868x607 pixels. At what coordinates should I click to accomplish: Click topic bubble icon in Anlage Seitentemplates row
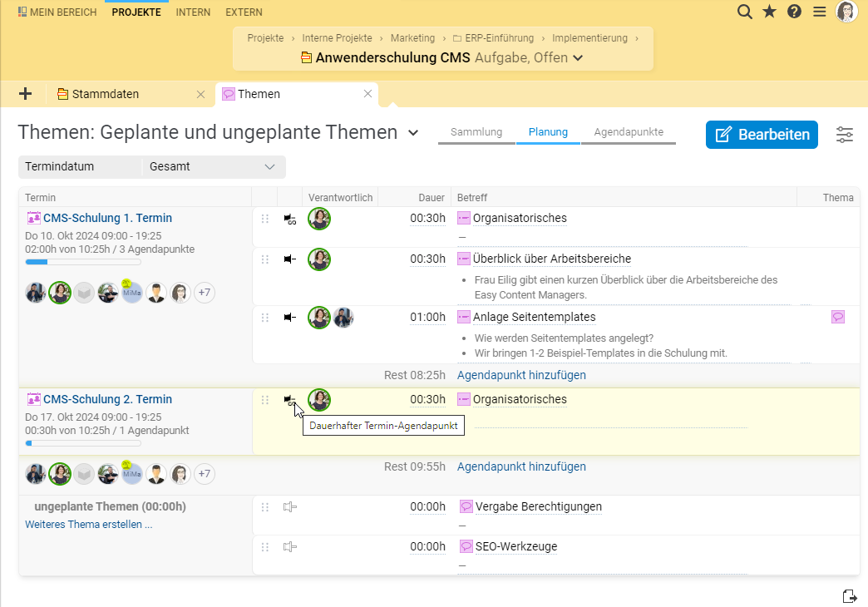pyautogui.click(x=838, y=317)
